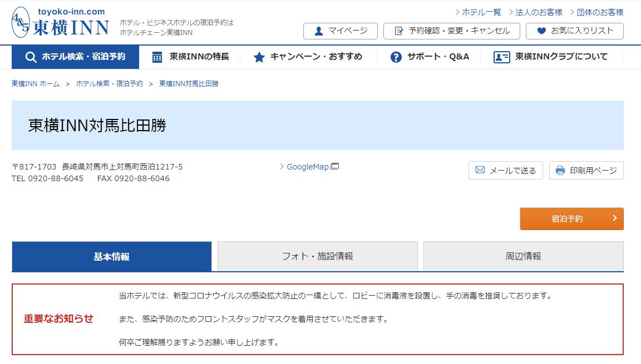
Task: Click the star icon beside キャンペーン・おすすめ
Action: coord(259,57)
